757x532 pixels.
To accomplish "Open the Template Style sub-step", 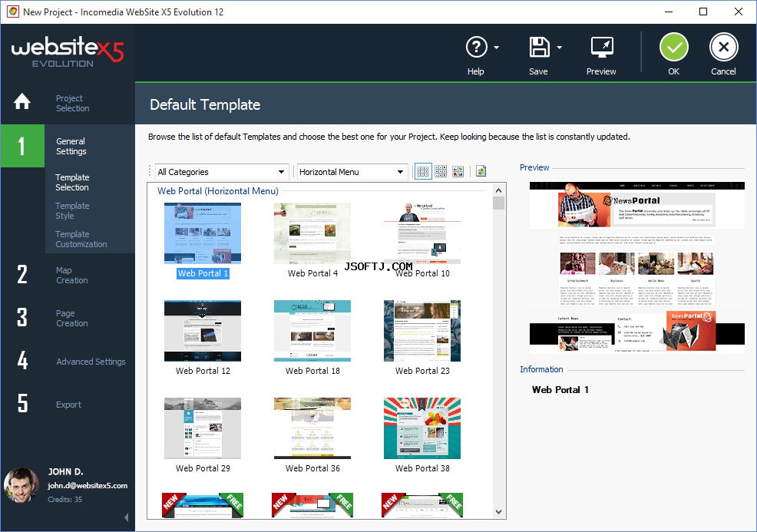I will [x=72, y=211].
